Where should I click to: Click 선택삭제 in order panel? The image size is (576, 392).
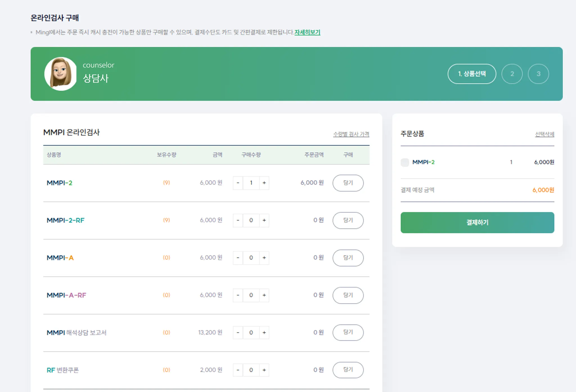(x=544, y=134)
